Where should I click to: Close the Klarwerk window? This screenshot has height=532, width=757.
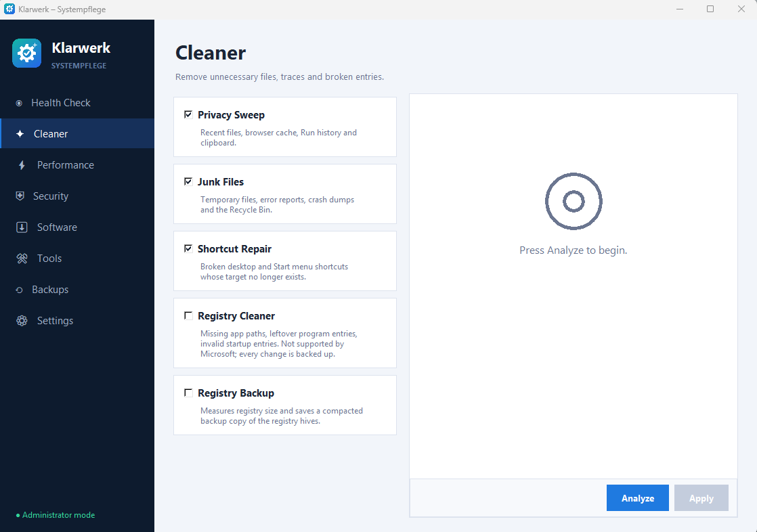pyautogui.click(x=741, y=9)
